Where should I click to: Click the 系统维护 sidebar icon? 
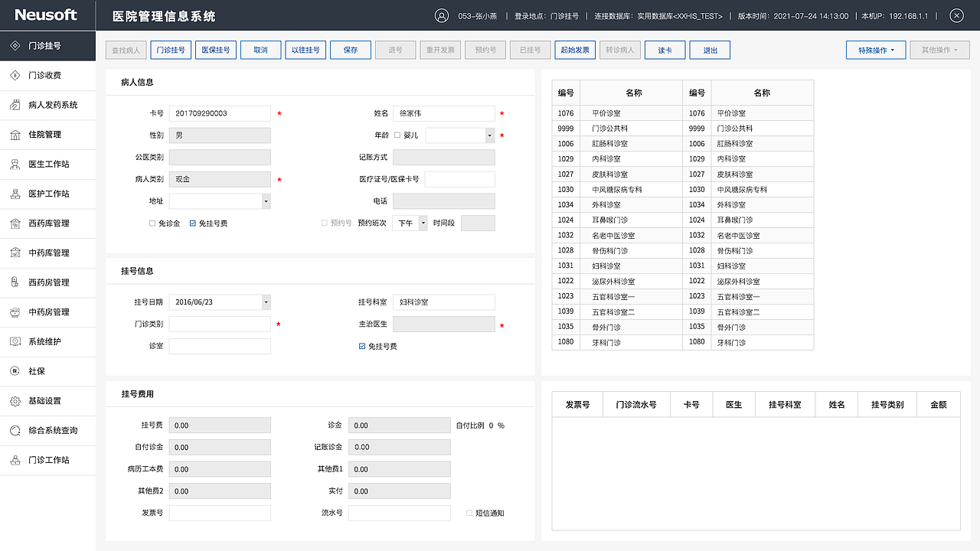click(15, 341)
